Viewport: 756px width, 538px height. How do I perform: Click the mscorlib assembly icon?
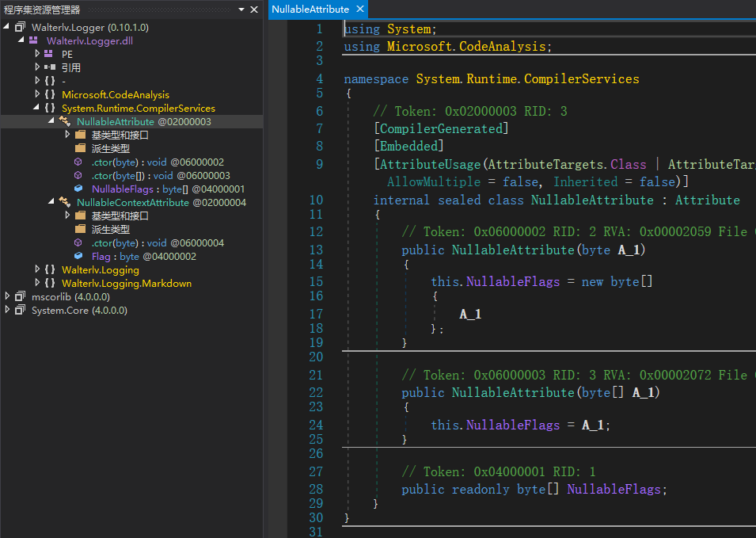click(x=21, y=296)
